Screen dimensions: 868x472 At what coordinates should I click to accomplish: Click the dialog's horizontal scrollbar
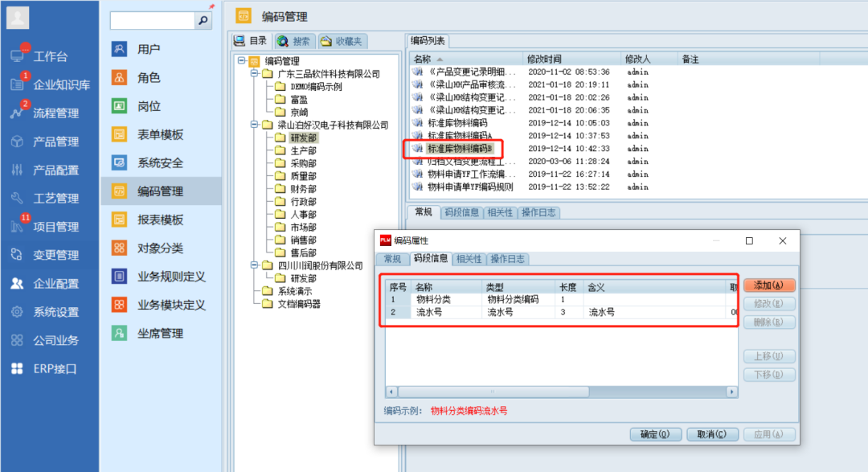pos(561,392)
